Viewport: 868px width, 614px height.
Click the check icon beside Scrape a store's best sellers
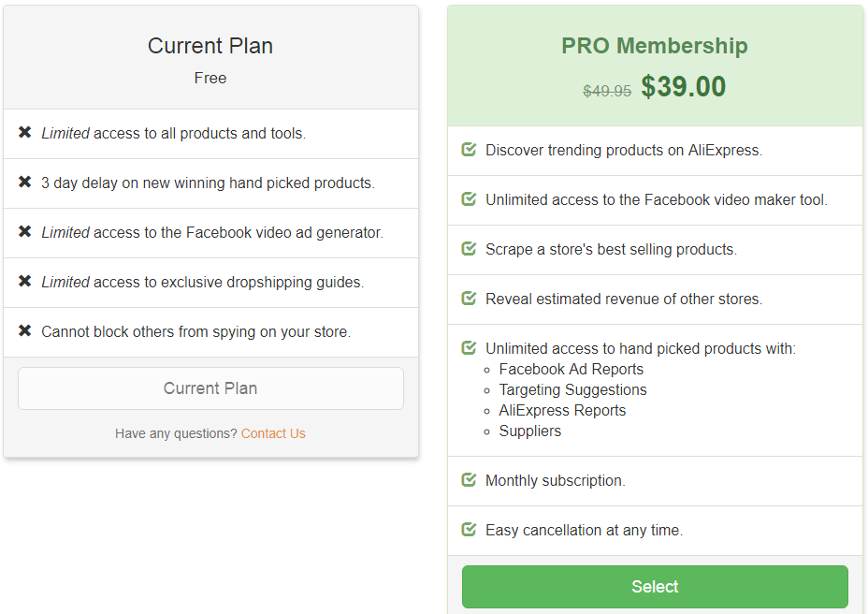click(470, 249)
